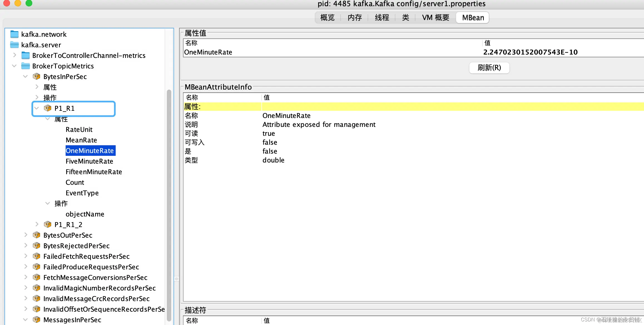Open the VM 概要 tab
Viewport: 644px width, 325px height.
(435, 18)
